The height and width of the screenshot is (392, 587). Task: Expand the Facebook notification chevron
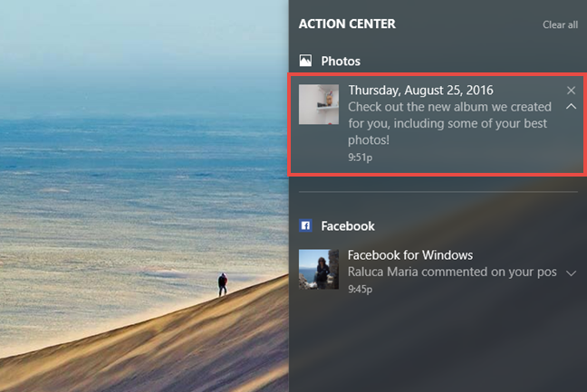point(571,273)
